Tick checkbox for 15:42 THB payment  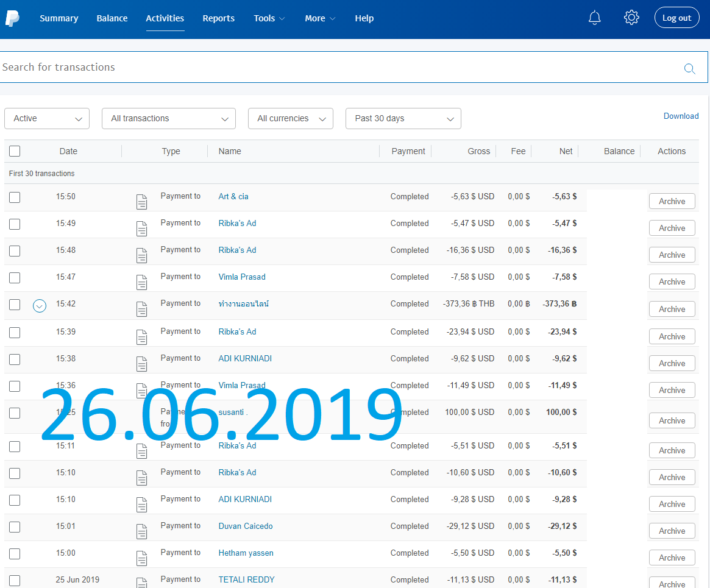pos(15,304)
